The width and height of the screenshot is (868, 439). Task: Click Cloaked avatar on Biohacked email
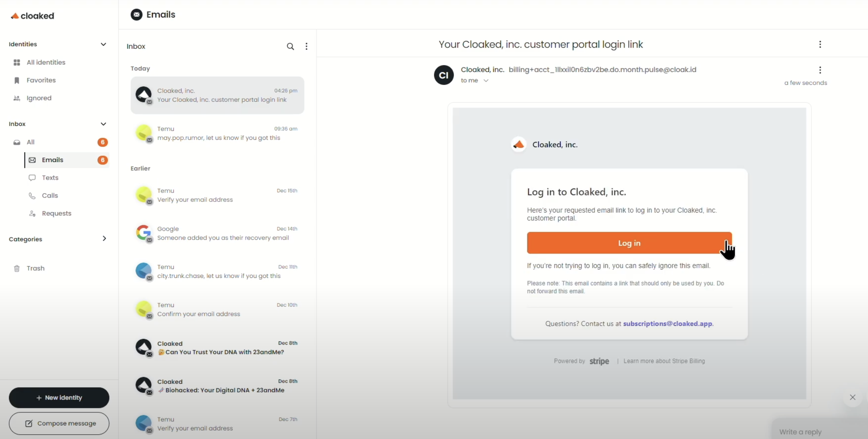point(144,385)
